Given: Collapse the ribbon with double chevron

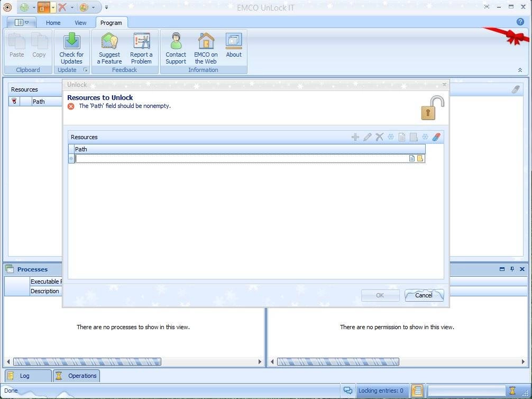Looking at the screenshot, I should (520, 70).
